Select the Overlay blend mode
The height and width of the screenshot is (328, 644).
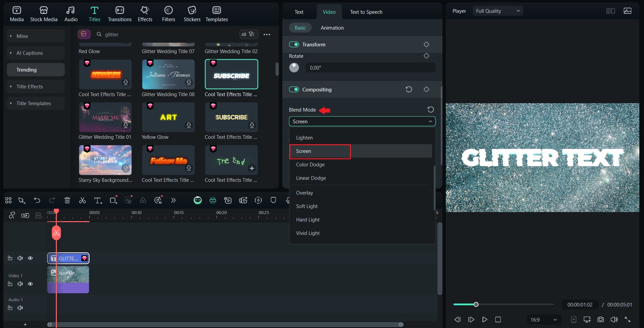[x=361, y=193]
